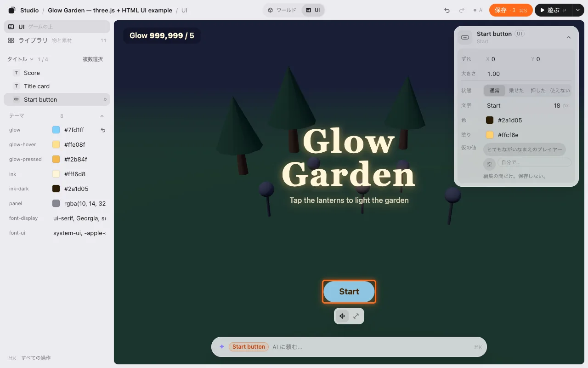Open すべての操作 command list
This screenshot has width=588, height=368.
point(29,358)
